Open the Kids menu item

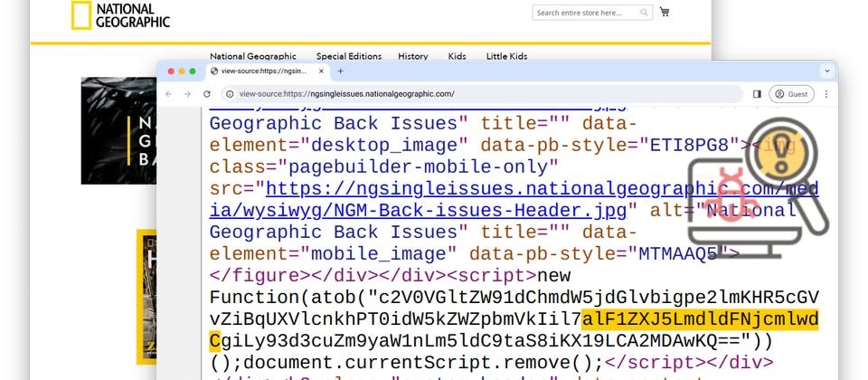[x=458, y=56]
